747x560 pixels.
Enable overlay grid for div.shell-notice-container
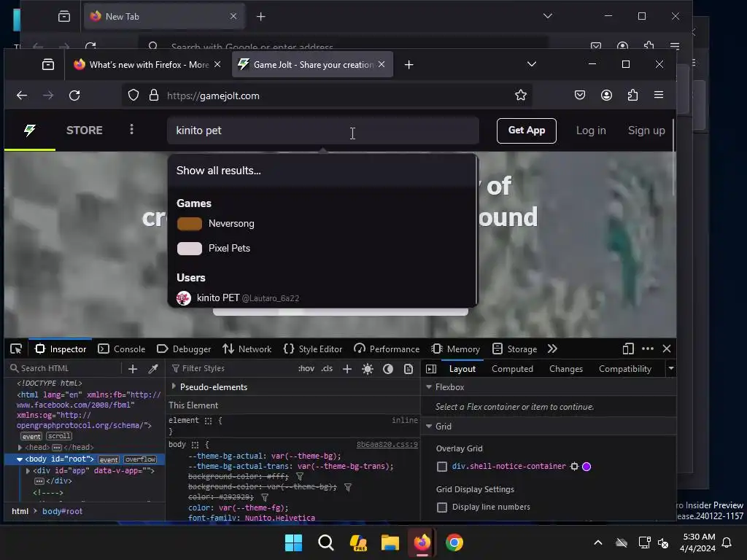[x=442, y=467]
